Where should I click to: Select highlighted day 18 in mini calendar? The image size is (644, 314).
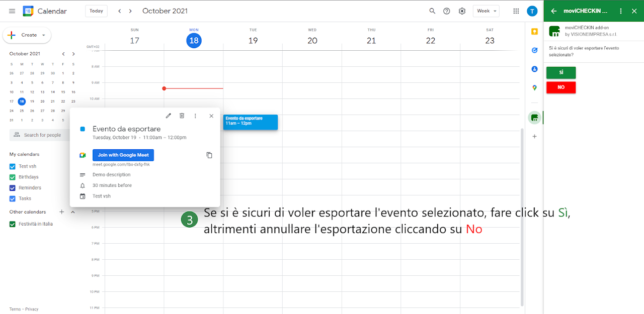click(x=22, y=101)
